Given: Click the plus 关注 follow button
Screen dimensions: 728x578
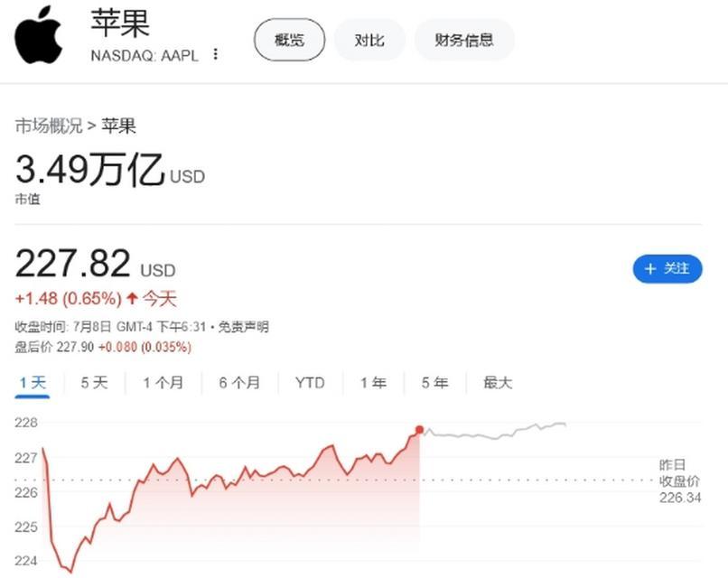Looking at the screenshot, I should coord(667,268).
